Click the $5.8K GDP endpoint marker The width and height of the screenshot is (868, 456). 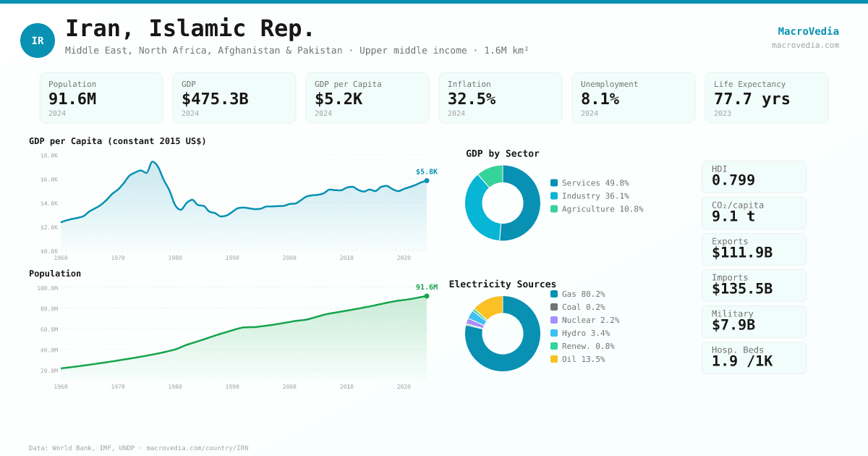pyautogui.click(x=427, y=181)
